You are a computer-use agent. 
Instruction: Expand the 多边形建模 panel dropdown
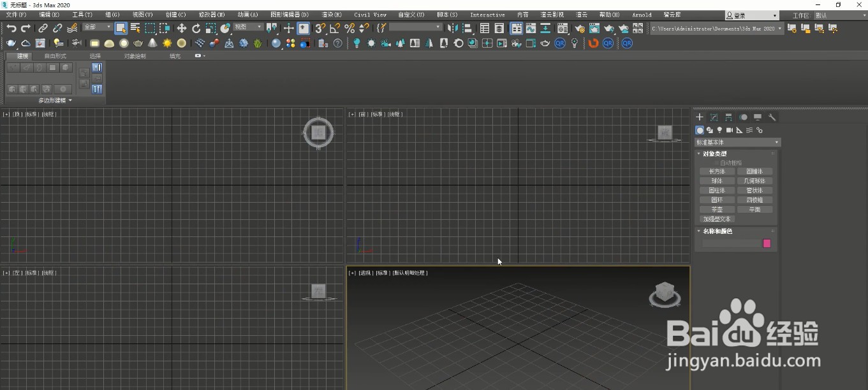[x=55, y=101]
